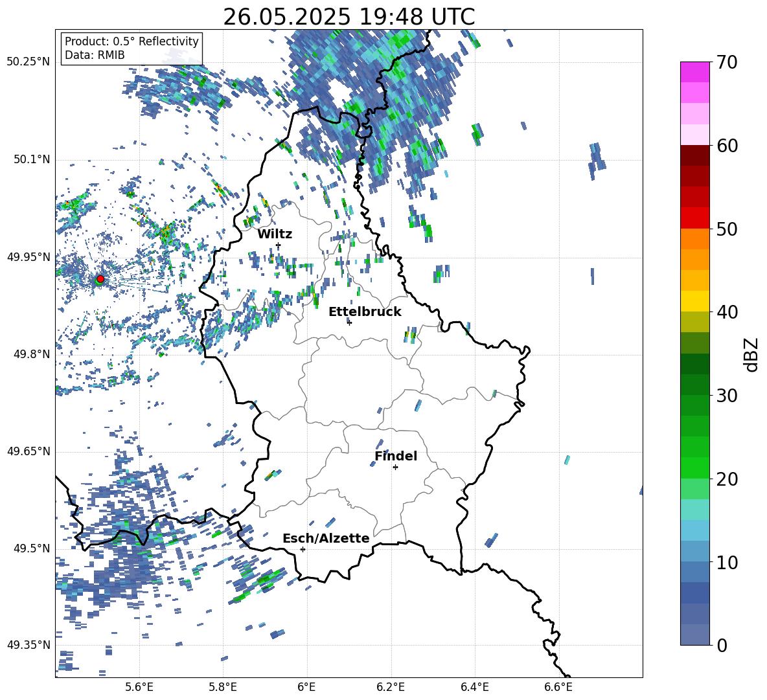Click the 49.65°N latitude label
The image size is (767, 700).
click(x=29, y=451)
